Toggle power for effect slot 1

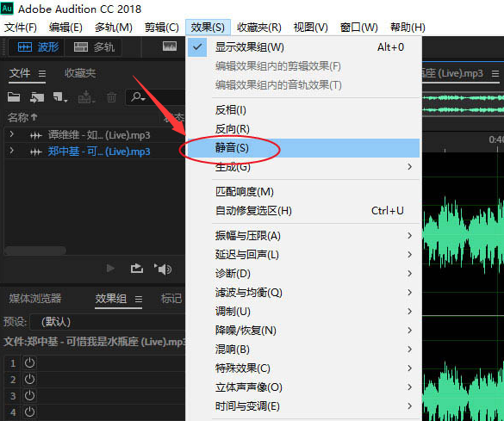(x=29, y=362)
